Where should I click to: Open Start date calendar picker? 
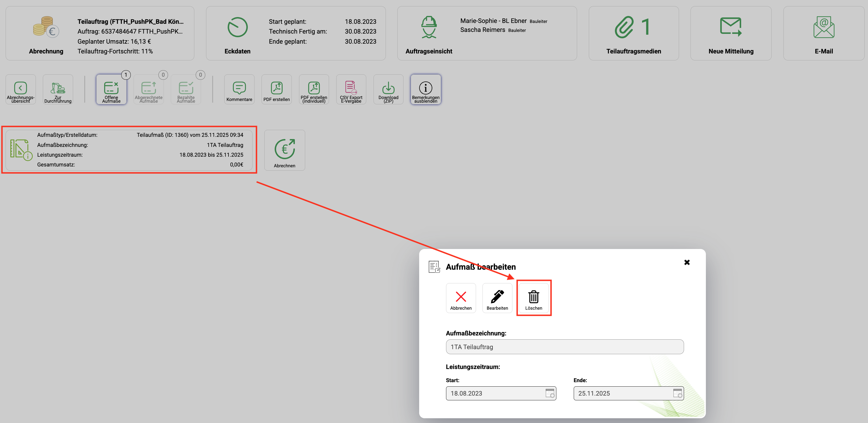point(550,393)
